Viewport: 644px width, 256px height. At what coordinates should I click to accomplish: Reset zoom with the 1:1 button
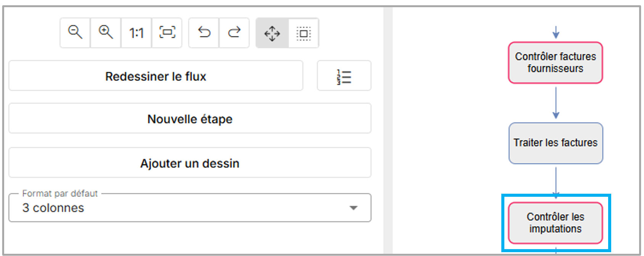(x=136, y=33)
